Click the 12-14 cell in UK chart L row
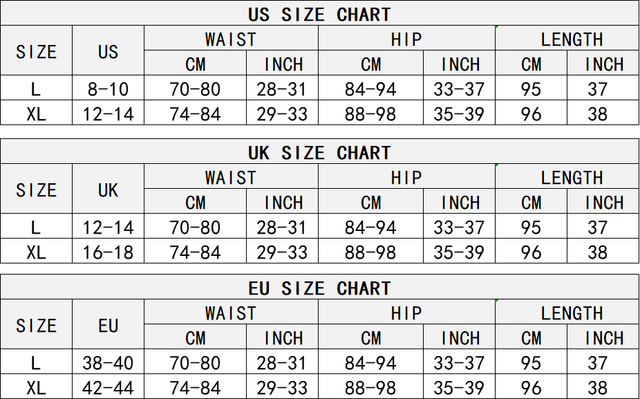 pyautogui.click(x=108, y=227)
